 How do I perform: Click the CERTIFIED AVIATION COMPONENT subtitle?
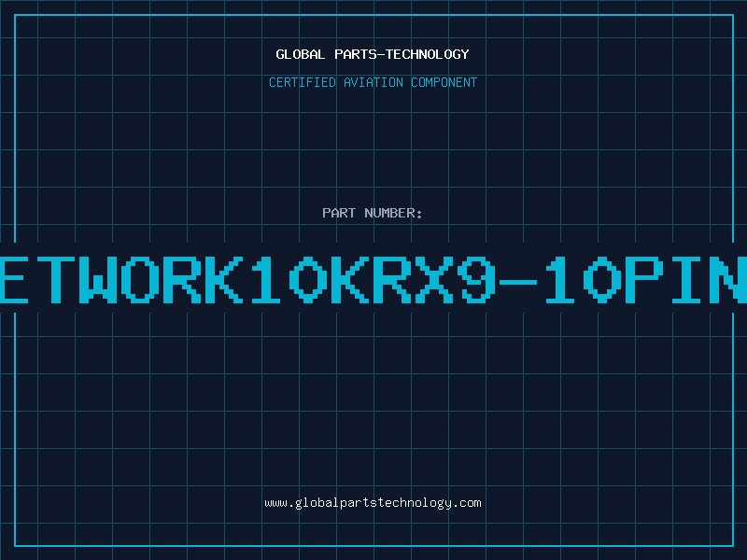(x=373, y=82)
